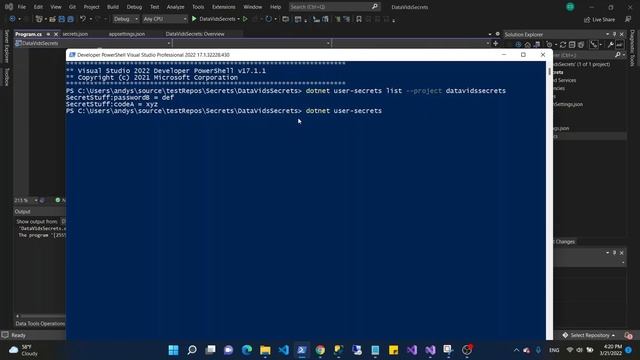Screen dimensions: 640x360
Task: Click Solution Explorer show all files icon
Action: 581,45
